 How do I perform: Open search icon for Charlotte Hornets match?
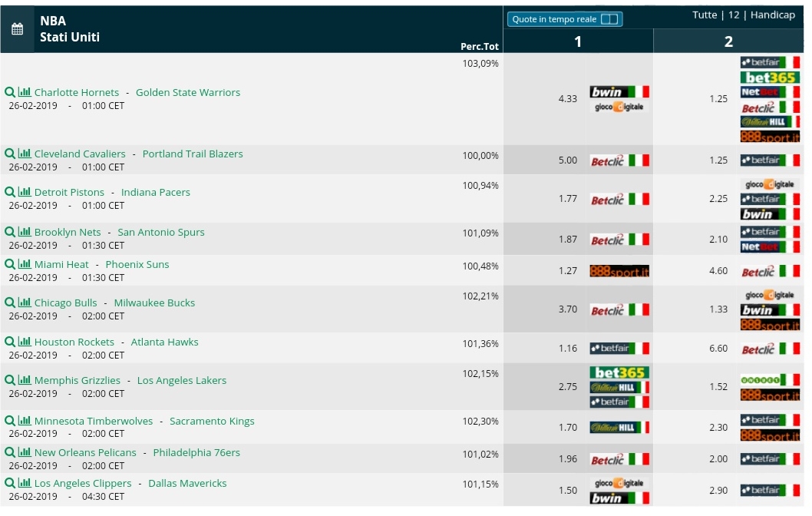10,92
